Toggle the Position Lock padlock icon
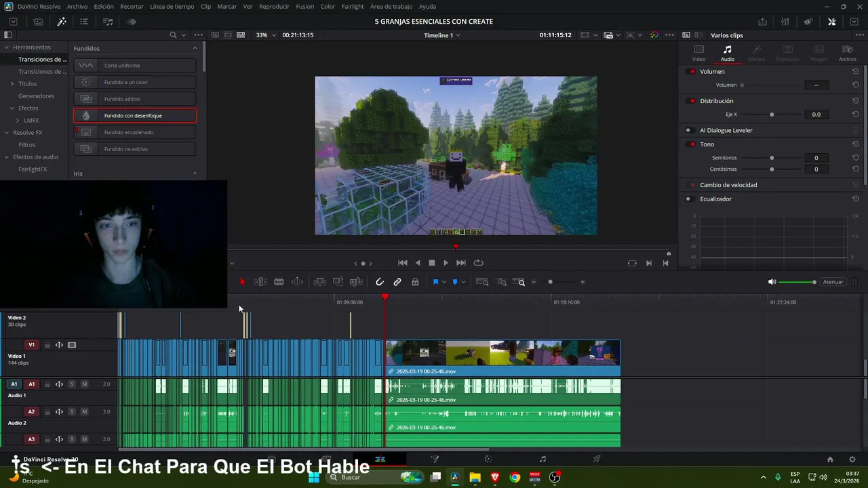This screenshot has height=488, width=868. coord(415,282)
